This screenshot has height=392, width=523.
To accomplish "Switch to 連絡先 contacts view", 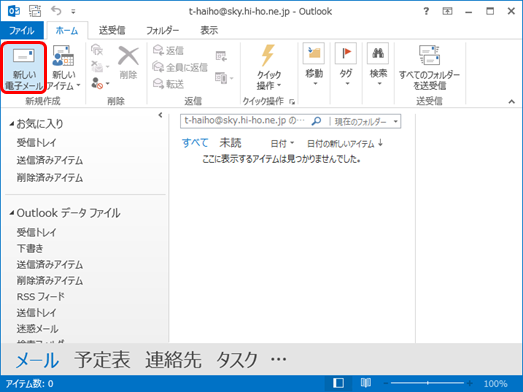I will 173,360.
